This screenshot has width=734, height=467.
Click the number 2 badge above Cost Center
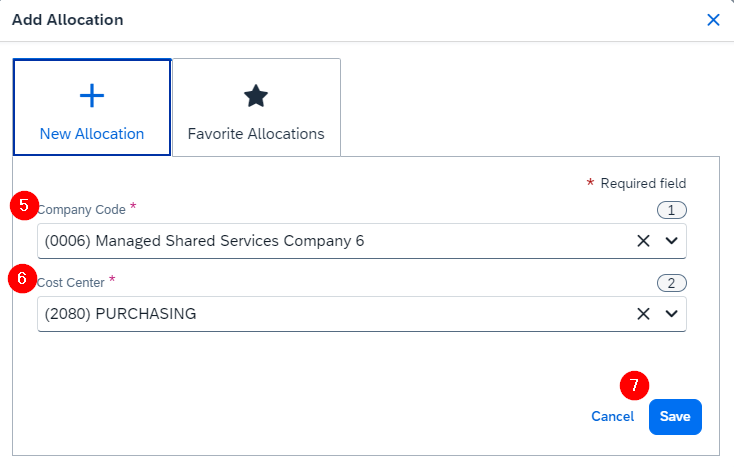pyautogui.click(x=671, y=283)
